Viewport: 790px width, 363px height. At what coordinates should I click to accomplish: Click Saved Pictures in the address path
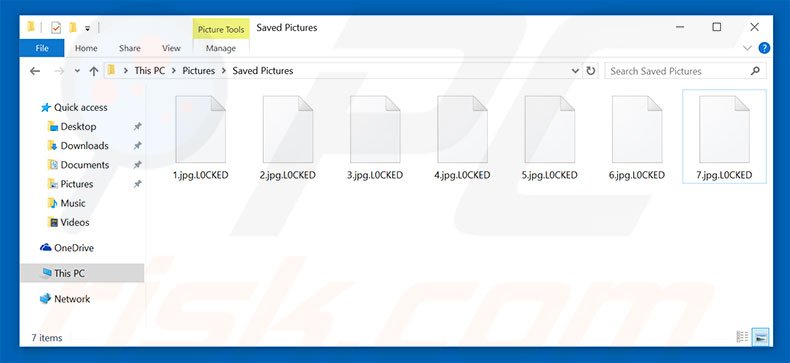point(262,71)
